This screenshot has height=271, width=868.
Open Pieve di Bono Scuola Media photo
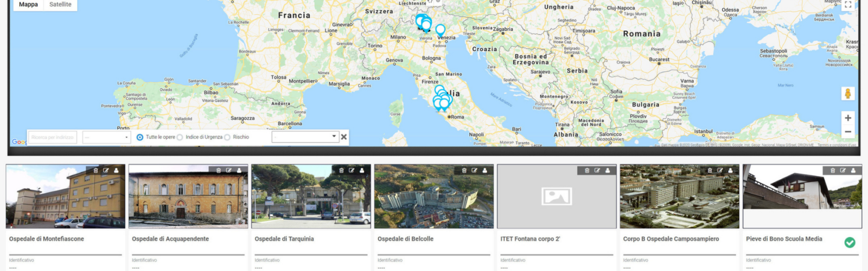click(x=802, y=196)
